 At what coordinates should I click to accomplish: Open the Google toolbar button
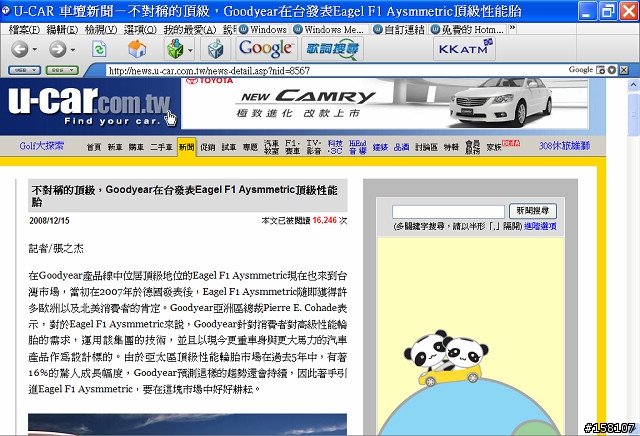(x=266, y=49)
